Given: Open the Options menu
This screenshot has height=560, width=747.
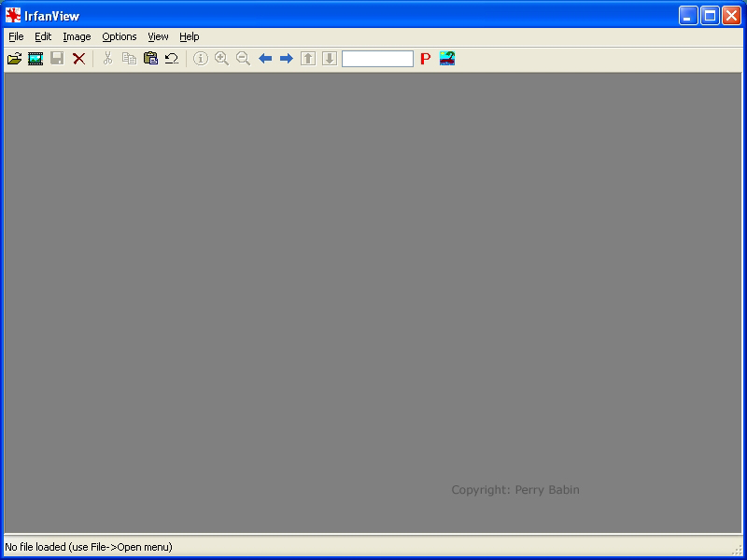Looking at the screenshot, I should [x=120, y=36].
